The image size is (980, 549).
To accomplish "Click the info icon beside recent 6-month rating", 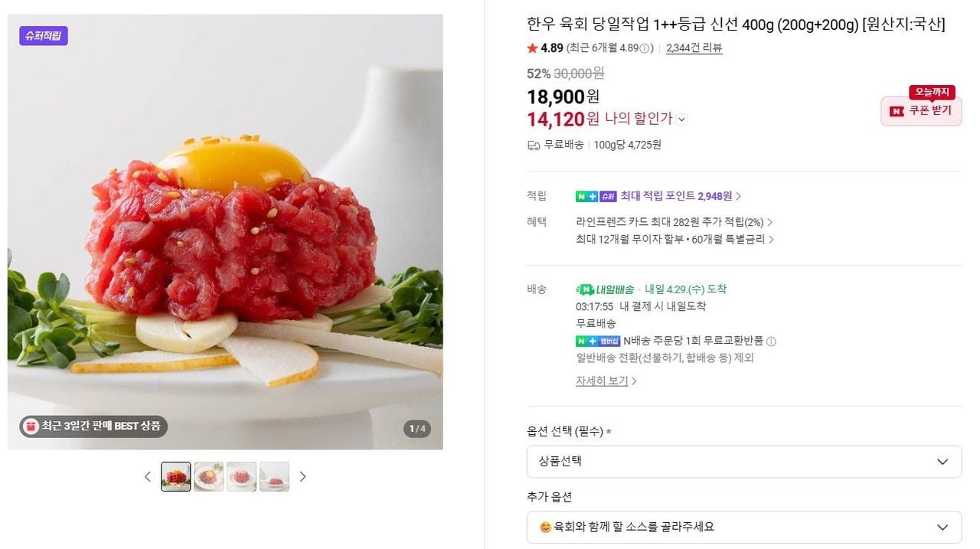I will [646, 48].
